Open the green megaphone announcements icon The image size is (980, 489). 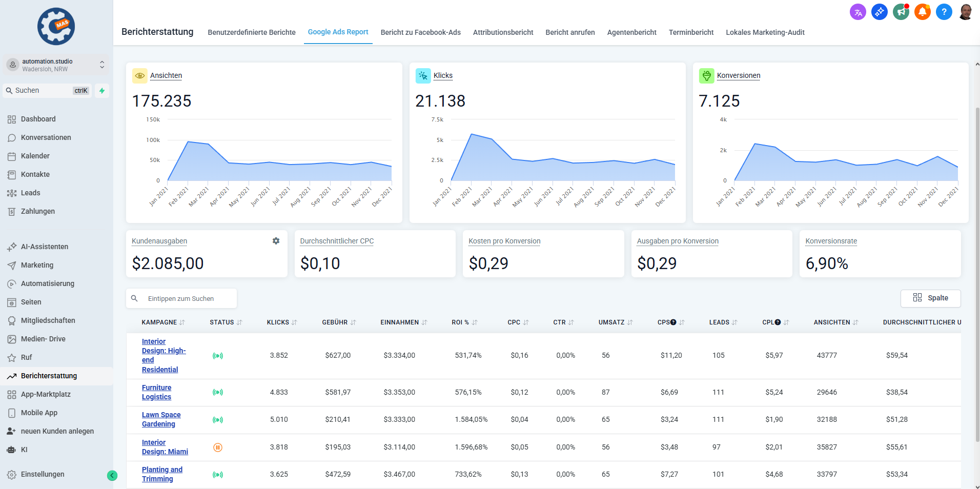coord(901,12)
